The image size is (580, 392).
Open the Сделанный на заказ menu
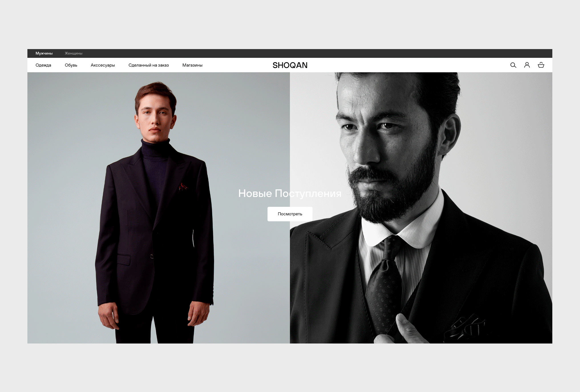pyautogui.click(x=149, y=65)
